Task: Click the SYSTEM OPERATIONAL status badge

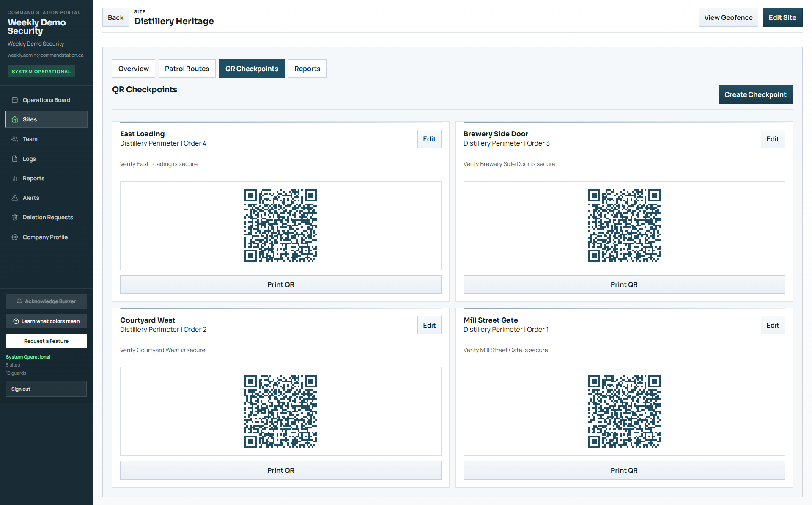Action: point(41,72)
